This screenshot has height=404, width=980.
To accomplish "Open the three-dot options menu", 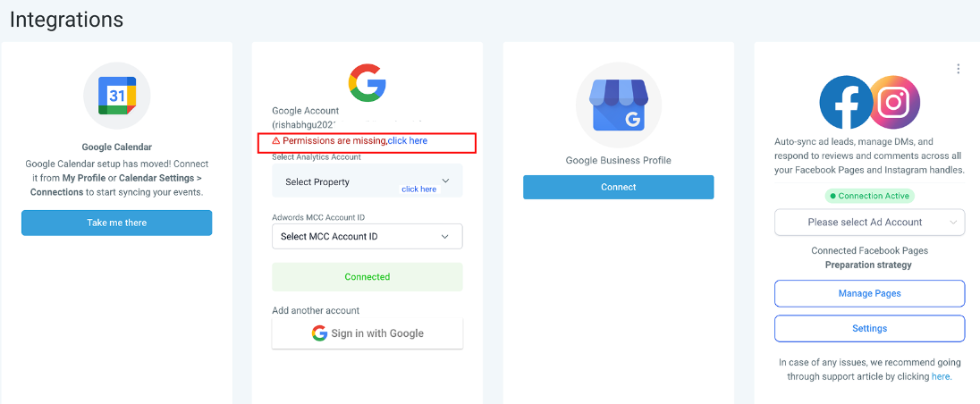I will pos(959,69).
